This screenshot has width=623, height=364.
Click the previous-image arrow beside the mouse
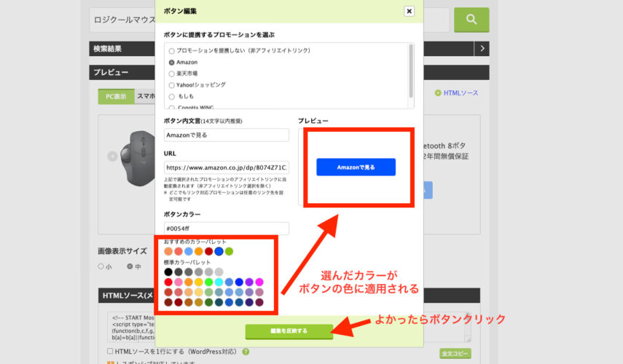tap(112, 157)
